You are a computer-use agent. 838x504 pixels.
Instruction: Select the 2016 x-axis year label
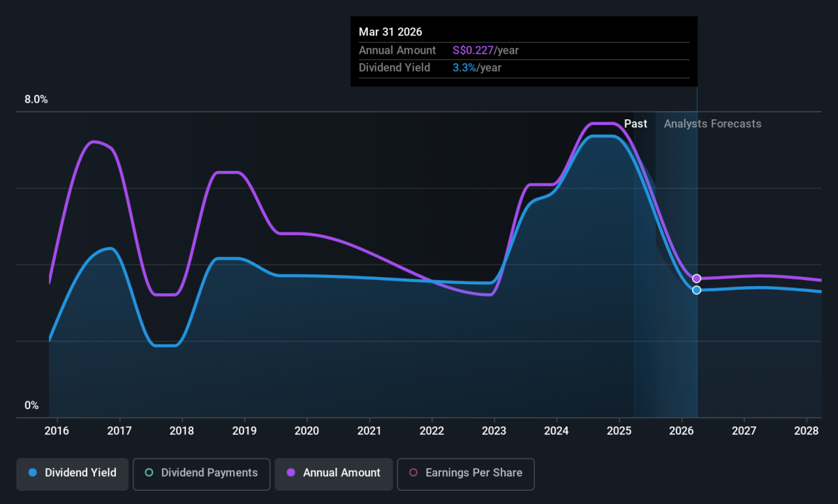coord(57,430)
